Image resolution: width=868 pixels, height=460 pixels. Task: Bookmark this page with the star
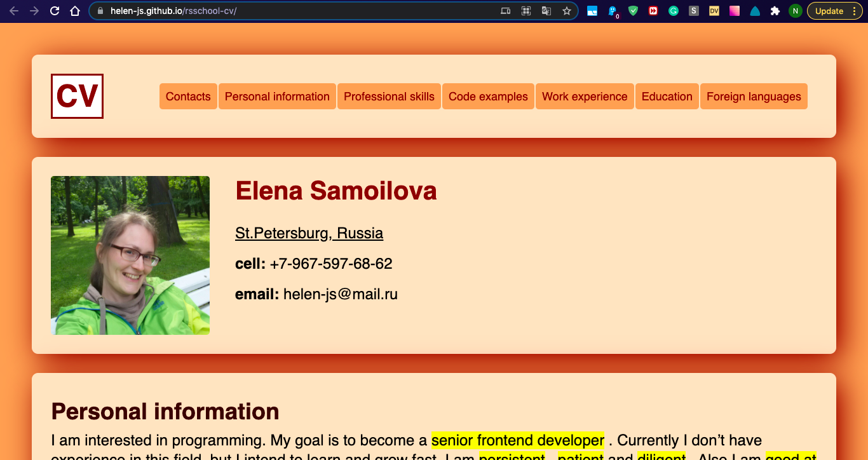[x=567, y=11]
